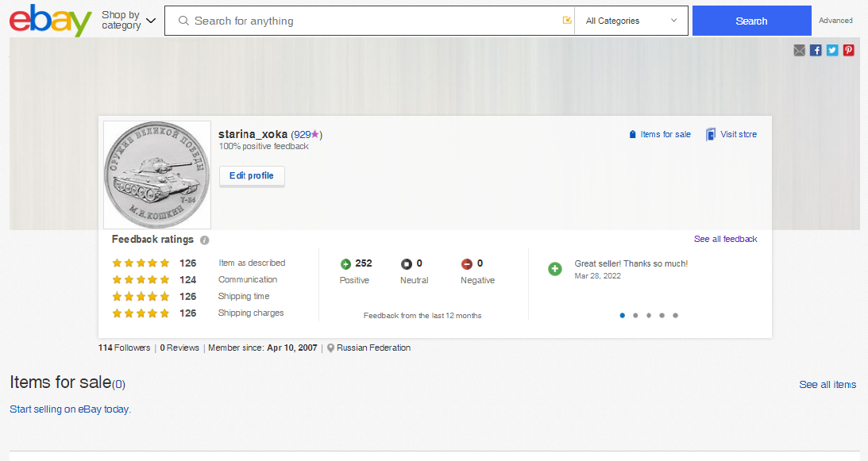
Task: Select fifth feedback carousel dot
Action: click(x=675, y=316)
